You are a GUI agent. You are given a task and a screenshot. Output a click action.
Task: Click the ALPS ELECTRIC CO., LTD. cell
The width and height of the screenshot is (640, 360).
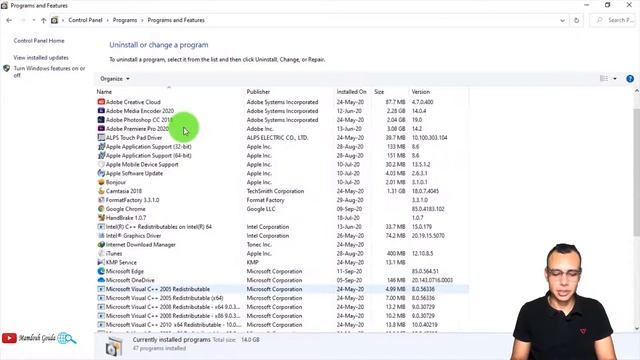277,138
